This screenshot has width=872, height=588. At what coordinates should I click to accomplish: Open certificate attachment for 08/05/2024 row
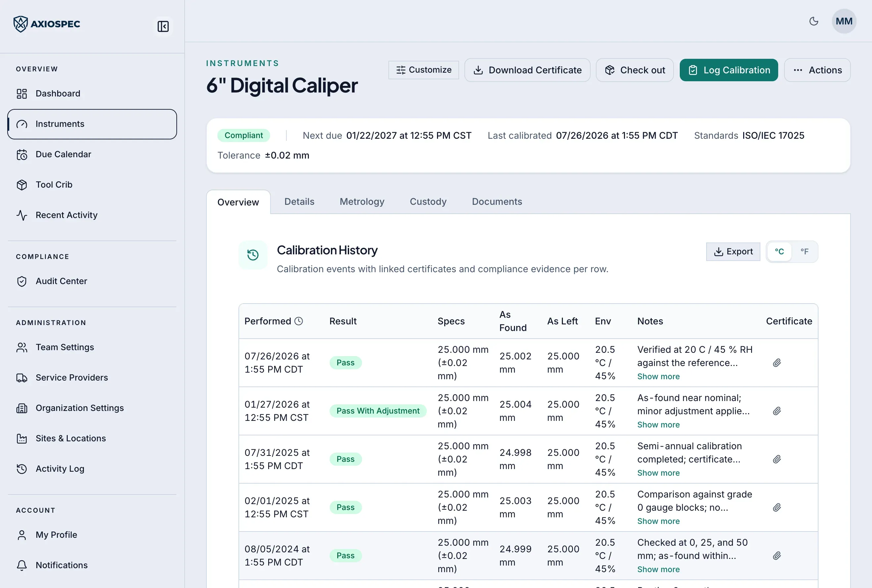[777, 555]
